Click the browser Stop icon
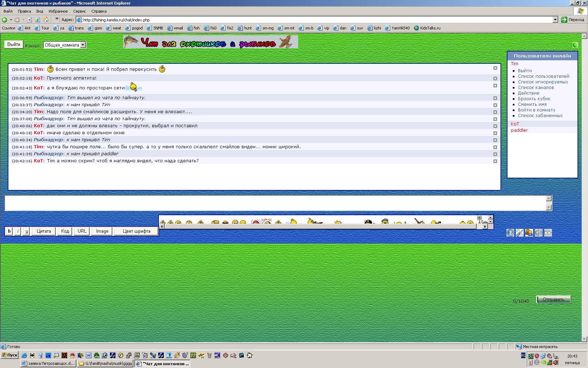The height and width of the screenshot is (368, 588). tap(30, 20)
